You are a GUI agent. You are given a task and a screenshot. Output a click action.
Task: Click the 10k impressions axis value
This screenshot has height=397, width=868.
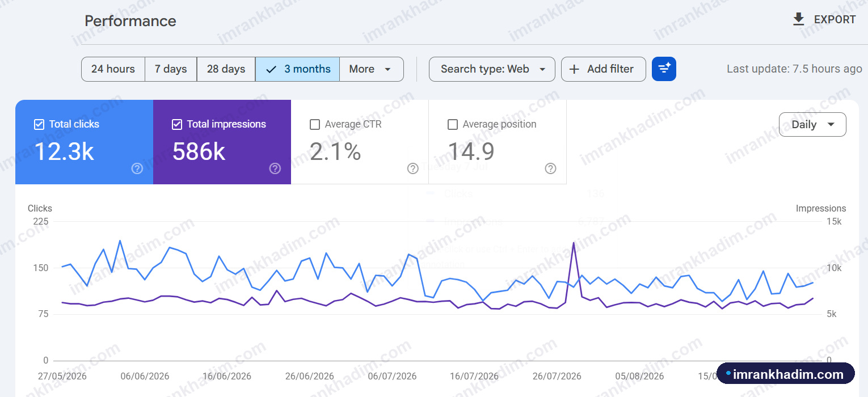(x=834, y=268)
